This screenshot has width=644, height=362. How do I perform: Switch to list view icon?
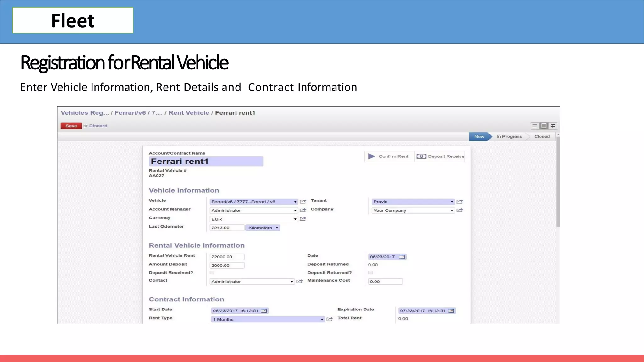535,126
